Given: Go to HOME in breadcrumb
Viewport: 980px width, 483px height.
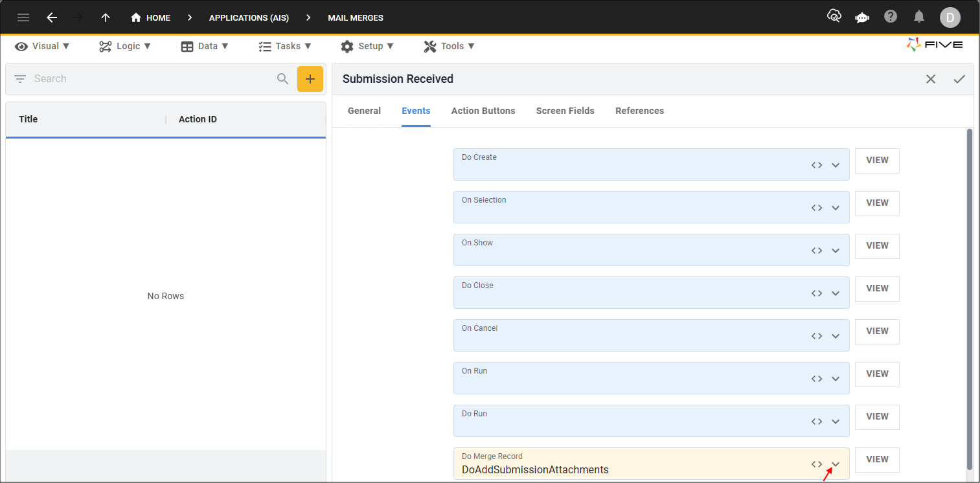Looking at the screenshot, I should point(151,17).
